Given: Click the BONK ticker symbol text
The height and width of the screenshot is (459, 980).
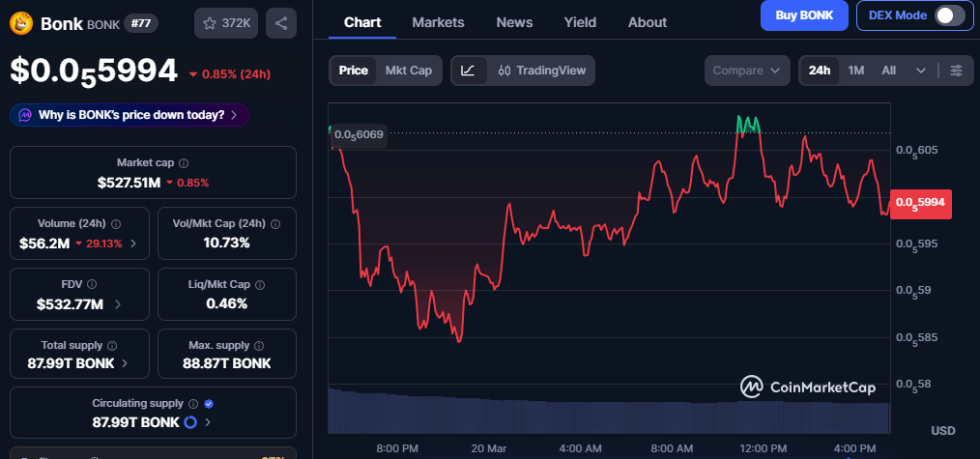Looking at the screenshot, I should click(x=102, y=25).
